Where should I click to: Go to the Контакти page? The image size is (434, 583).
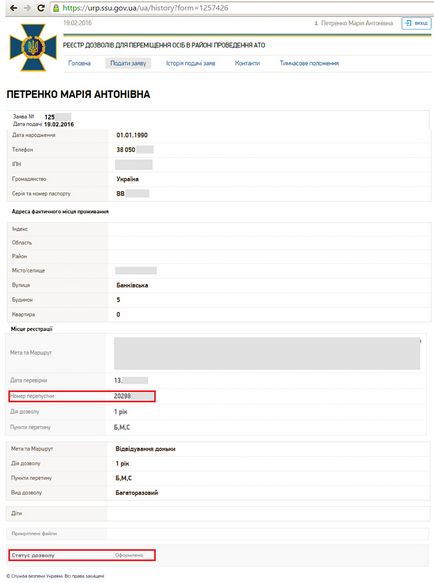click(x=247, y=63)
